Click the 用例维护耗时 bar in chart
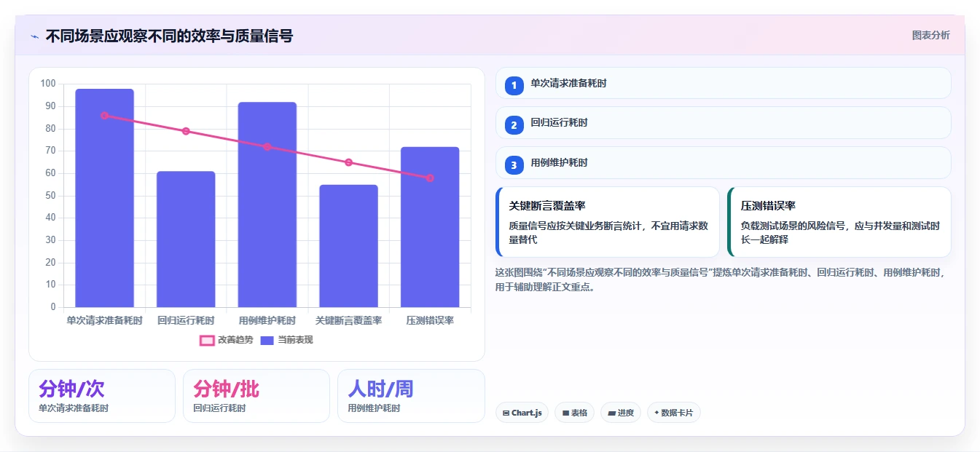 pyautogui.click(x=267, y=205)
